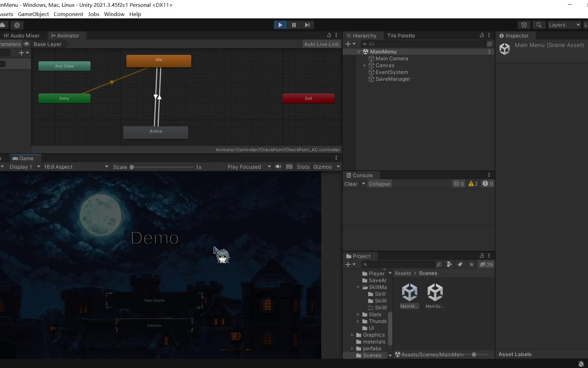588x368 pixels.
Task: Select the Console tab
Action: (x=360, y=175)
